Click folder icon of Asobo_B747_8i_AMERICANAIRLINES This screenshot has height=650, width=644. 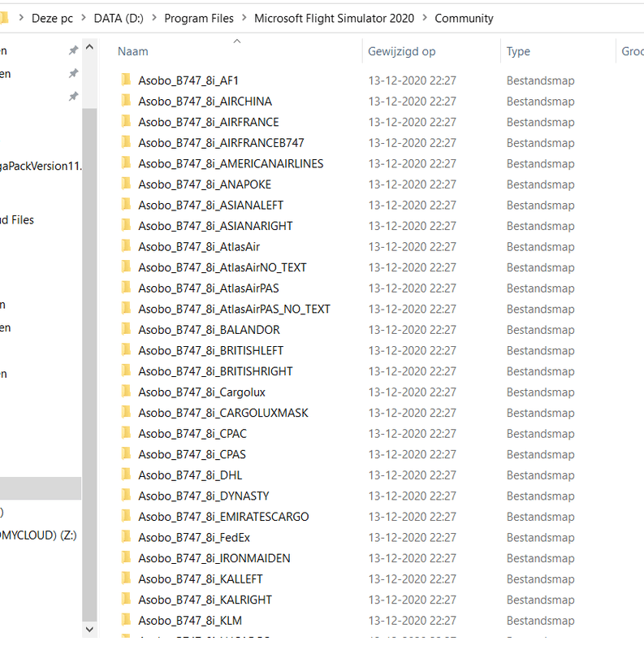pyautogui.click(x=126, y=162)
